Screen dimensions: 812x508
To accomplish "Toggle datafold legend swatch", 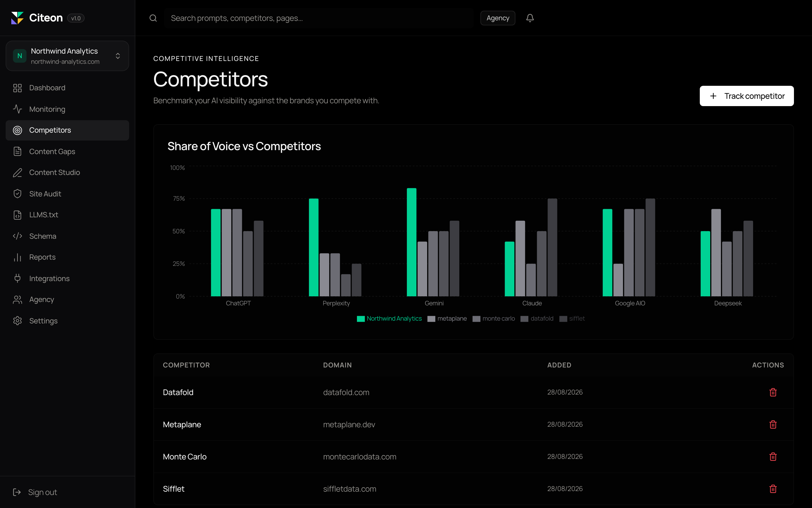I will [524, 319].
